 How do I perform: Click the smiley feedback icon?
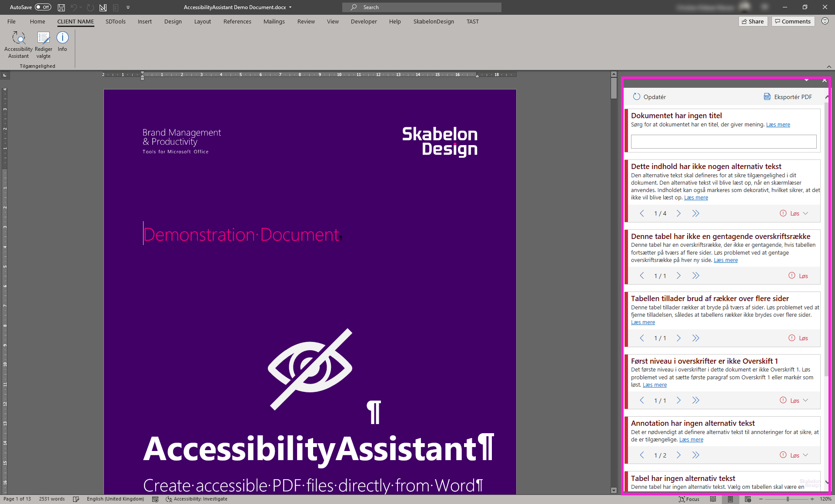point(825,21)
